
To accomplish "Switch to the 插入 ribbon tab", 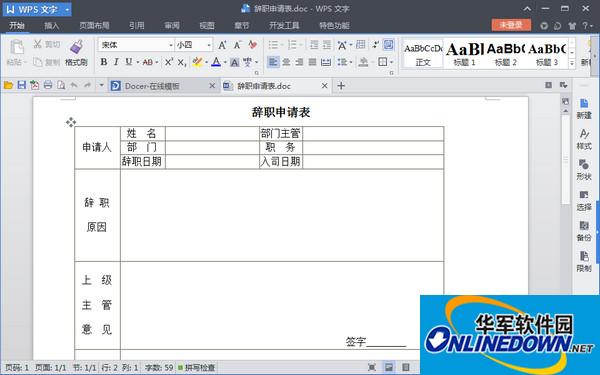I will click(x=52, y=26).
